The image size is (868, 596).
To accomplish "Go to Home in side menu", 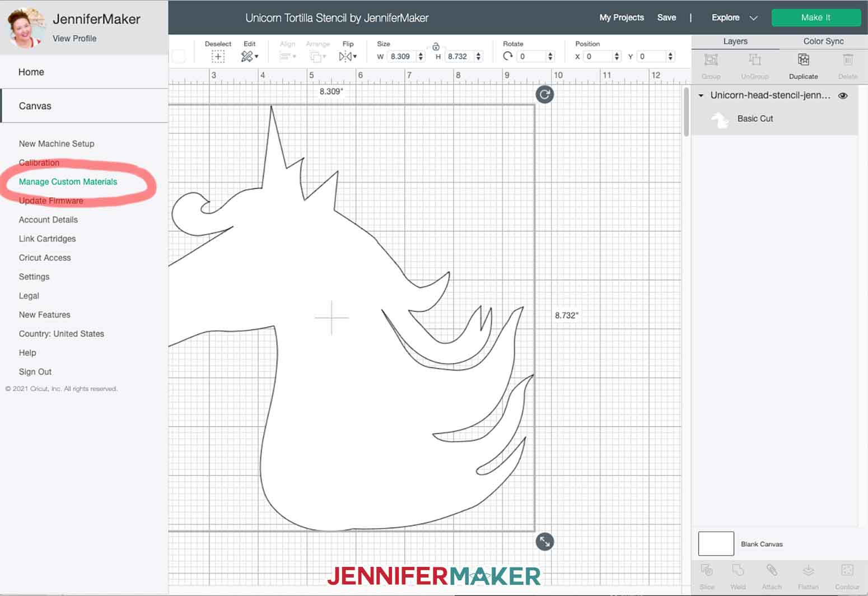I will pos(84,72).
